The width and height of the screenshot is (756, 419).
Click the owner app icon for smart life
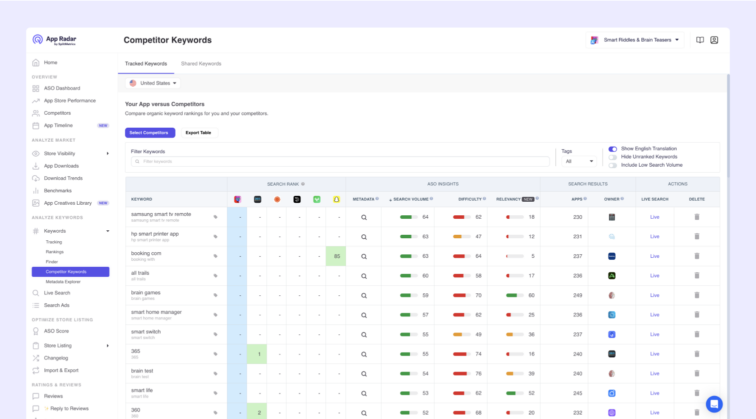[x=611, y=393]
